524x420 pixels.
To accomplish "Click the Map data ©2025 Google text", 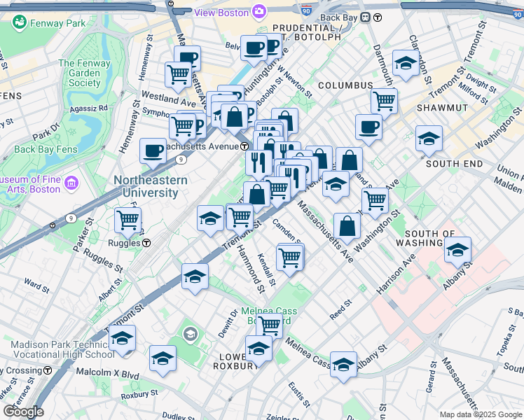I will point(481,414).
